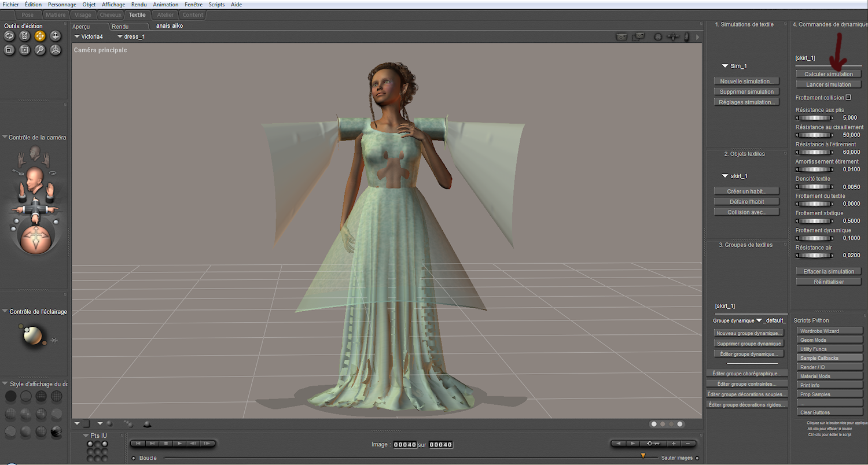Click the Render camera icon above viewport

click(x=622, y=37)
